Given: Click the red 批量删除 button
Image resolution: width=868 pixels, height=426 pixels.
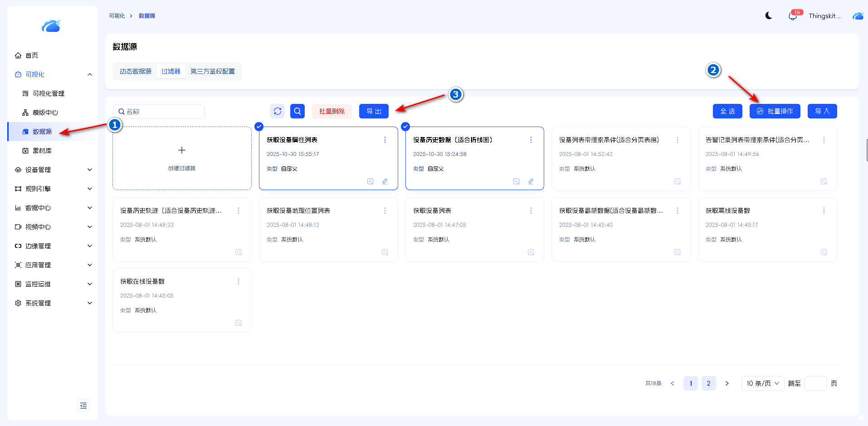Looking at the screenshot, I should [x=332, y=111].
